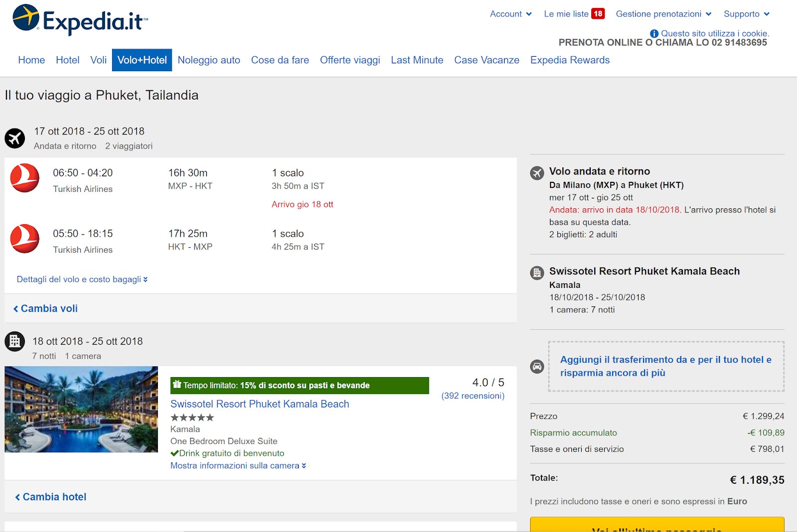
Task: Click the cookie info icon
Action: (654, 33)
